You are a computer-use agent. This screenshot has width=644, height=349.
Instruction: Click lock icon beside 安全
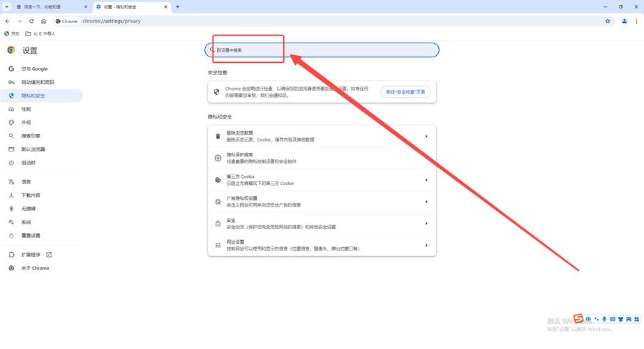pos(218,223)
